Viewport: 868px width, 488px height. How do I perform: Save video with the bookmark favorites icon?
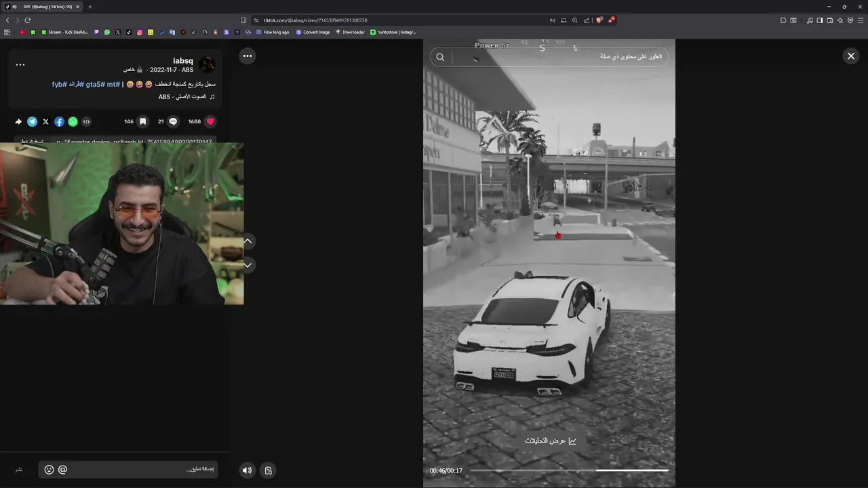click(142, 121)
